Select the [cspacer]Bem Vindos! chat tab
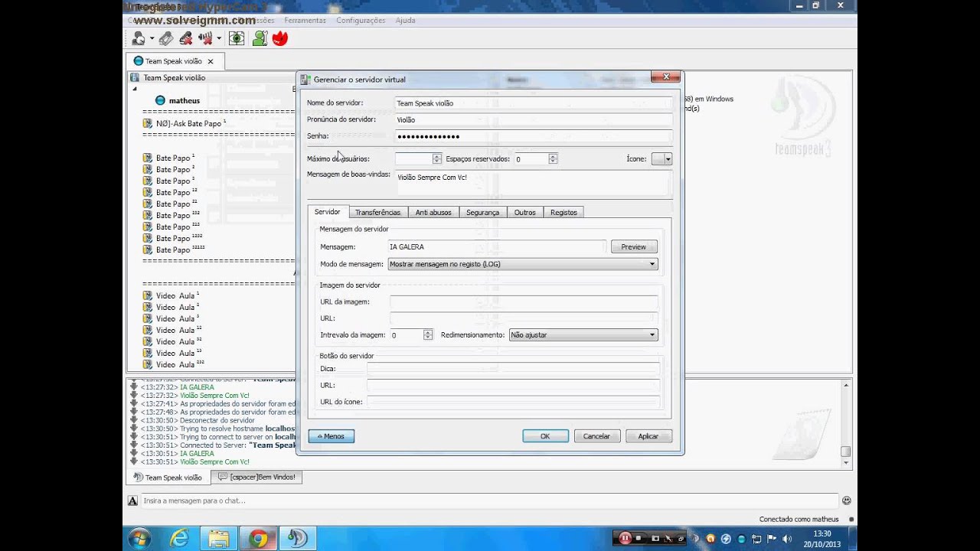980x551 pixels. (257, 477)
